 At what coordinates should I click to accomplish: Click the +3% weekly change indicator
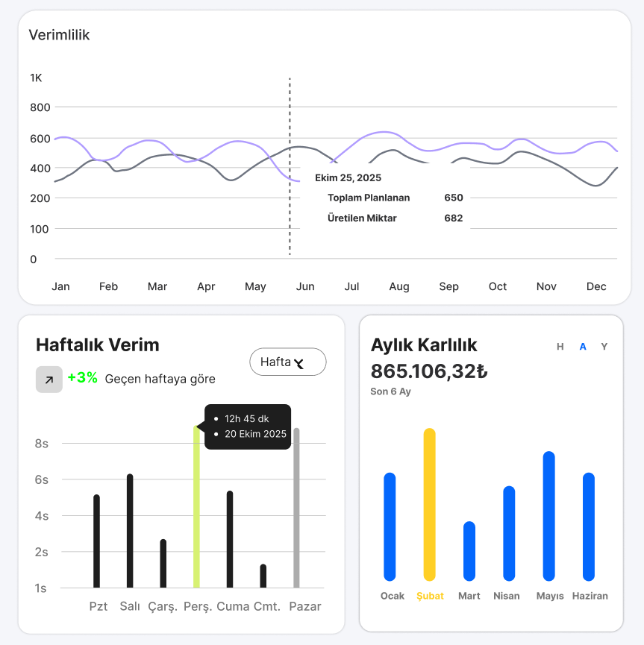tap(83, 378)
